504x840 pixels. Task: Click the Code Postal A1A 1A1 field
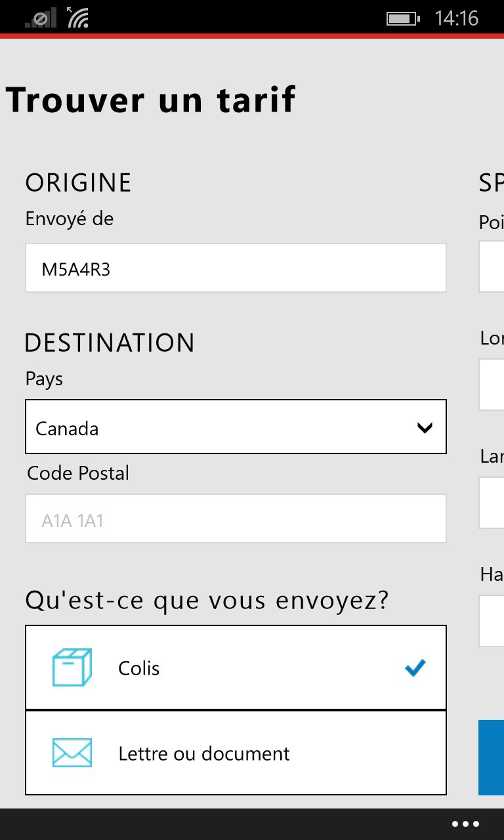(236, 518)
